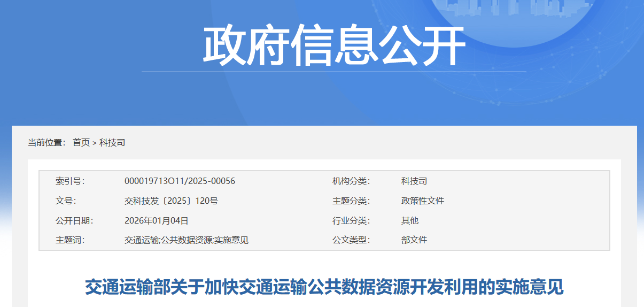The image size is (644, 307).
Task: Click the 索引号 field label
Action: (x=70, y=181)
